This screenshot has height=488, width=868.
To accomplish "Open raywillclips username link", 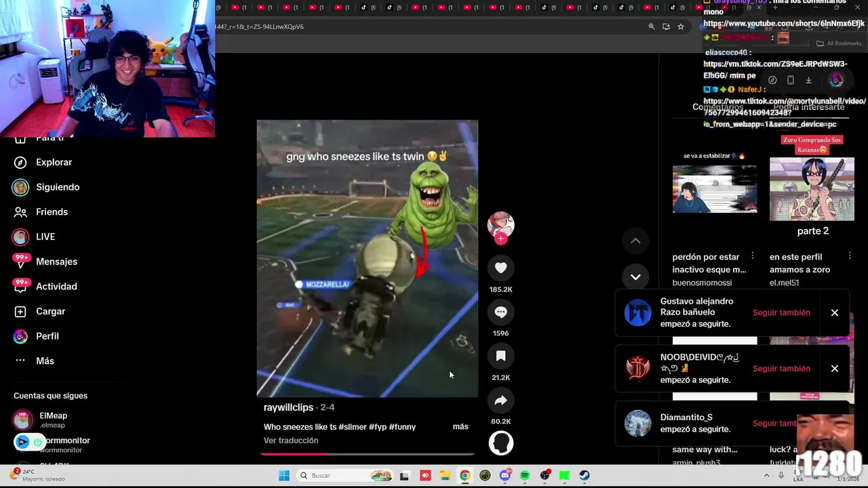I will [x=288, y=407].
